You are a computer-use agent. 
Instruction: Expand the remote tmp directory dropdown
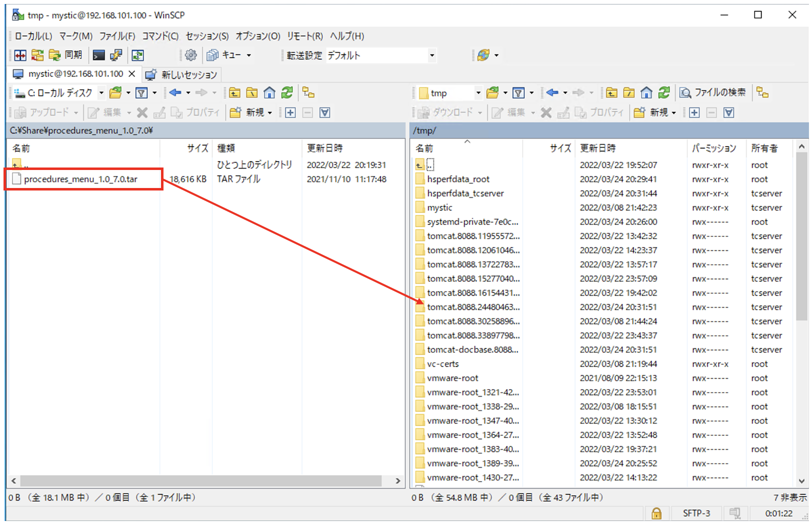[478, 92]
